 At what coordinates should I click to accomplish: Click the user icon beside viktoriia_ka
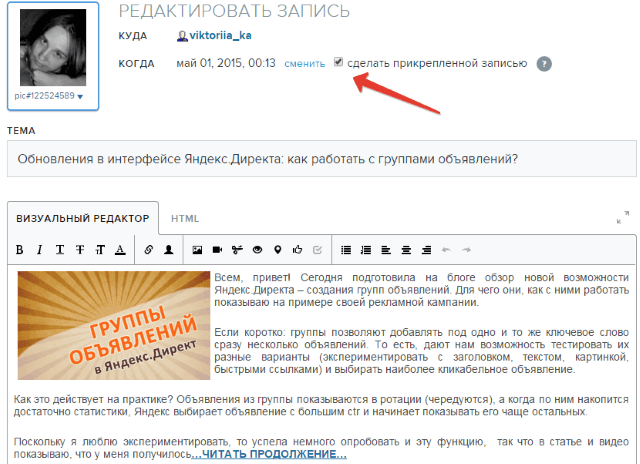(x=182, y=36)
